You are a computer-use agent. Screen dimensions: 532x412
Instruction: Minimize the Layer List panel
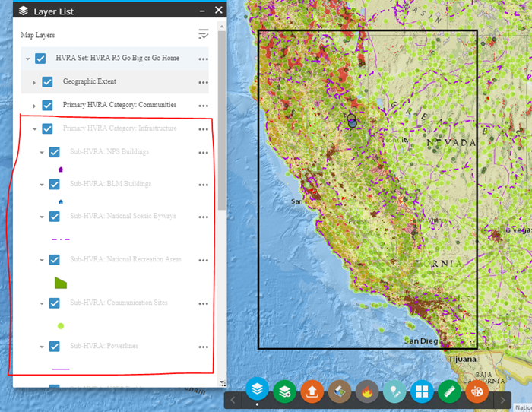coord(202,11)
